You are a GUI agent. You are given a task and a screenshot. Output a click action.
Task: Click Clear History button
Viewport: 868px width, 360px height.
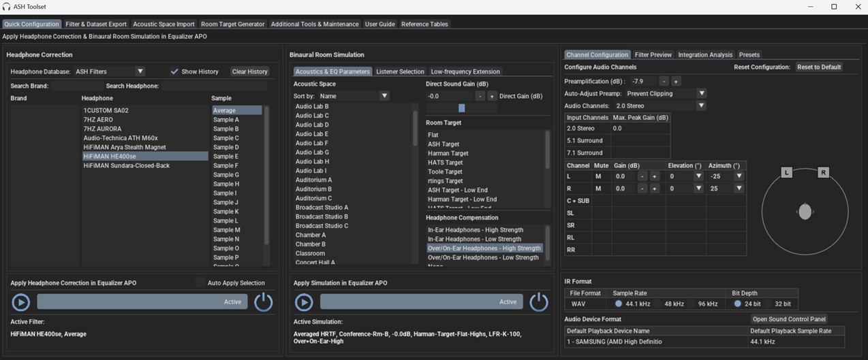coord(249,71)
